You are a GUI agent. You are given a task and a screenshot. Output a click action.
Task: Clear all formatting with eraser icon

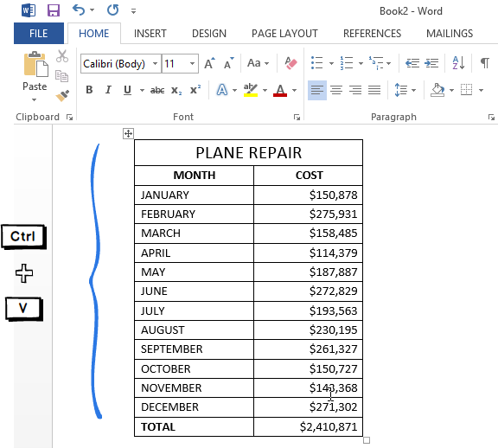pos(290,63)
